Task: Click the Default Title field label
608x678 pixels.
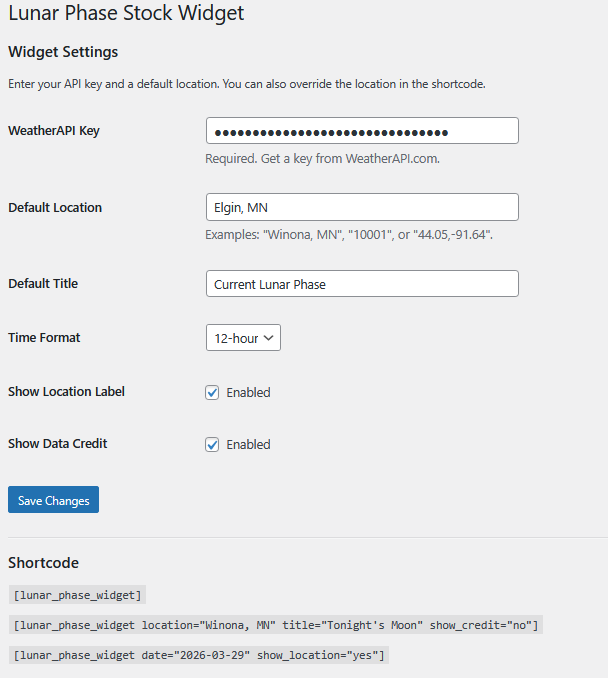Action: coord(43,284)
